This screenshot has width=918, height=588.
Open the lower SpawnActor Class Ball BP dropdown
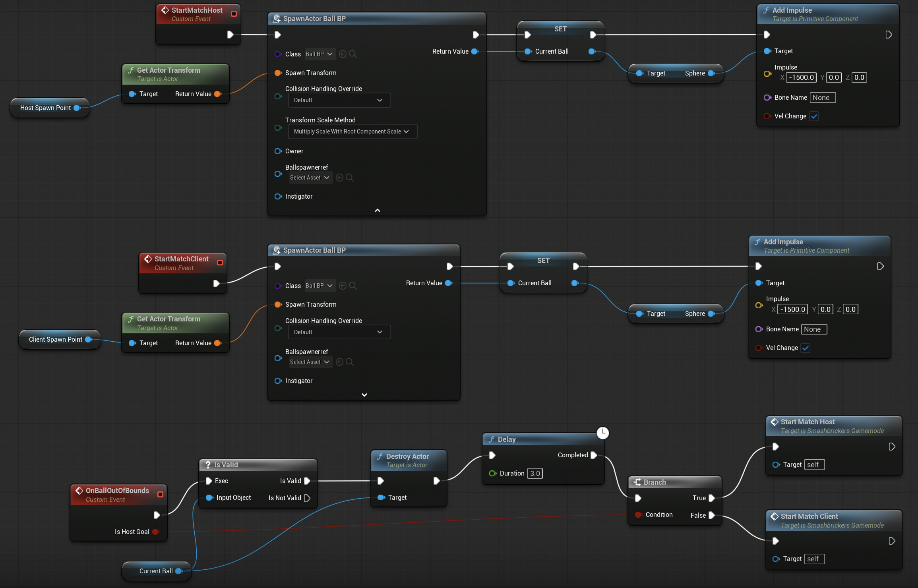(x=320, y=286)
